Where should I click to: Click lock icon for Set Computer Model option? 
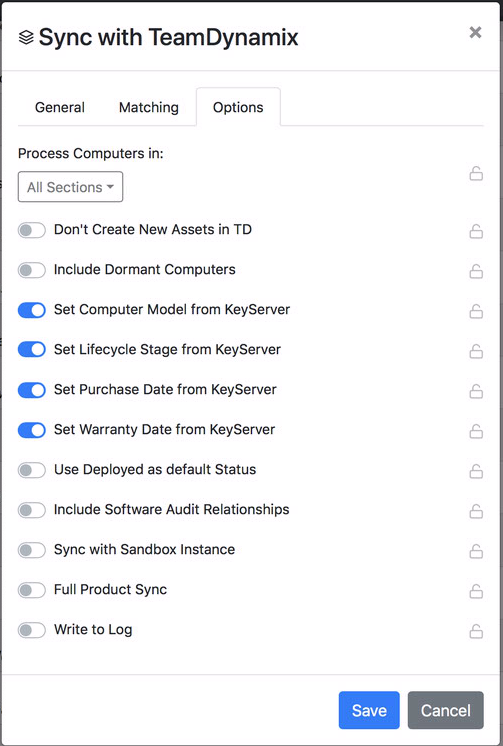coord(476,311)
